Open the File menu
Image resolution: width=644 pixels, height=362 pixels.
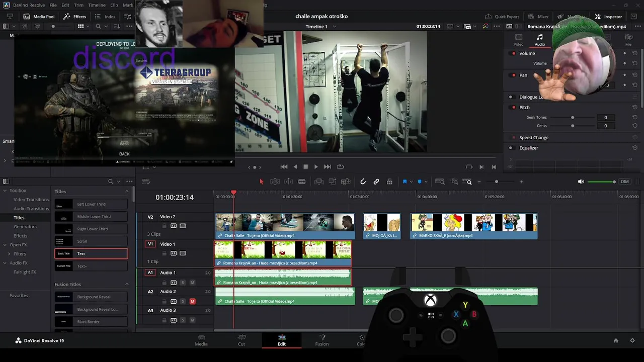tap(53, 5)
